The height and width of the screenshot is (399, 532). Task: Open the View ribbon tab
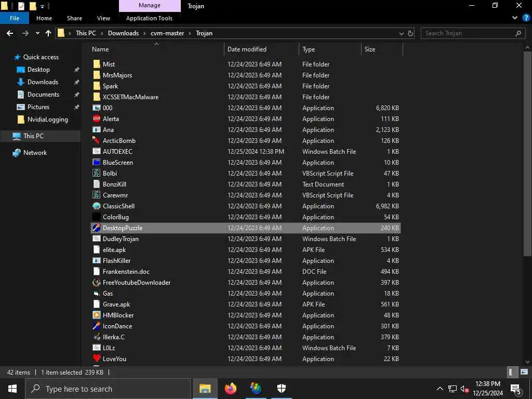103,18
